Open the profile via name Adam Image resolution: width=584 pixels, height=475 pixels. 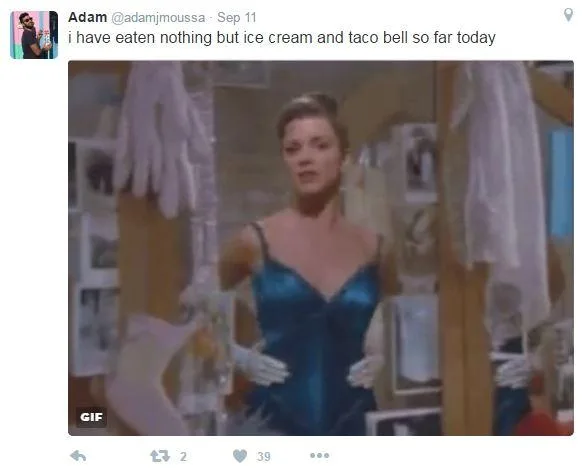87,17
